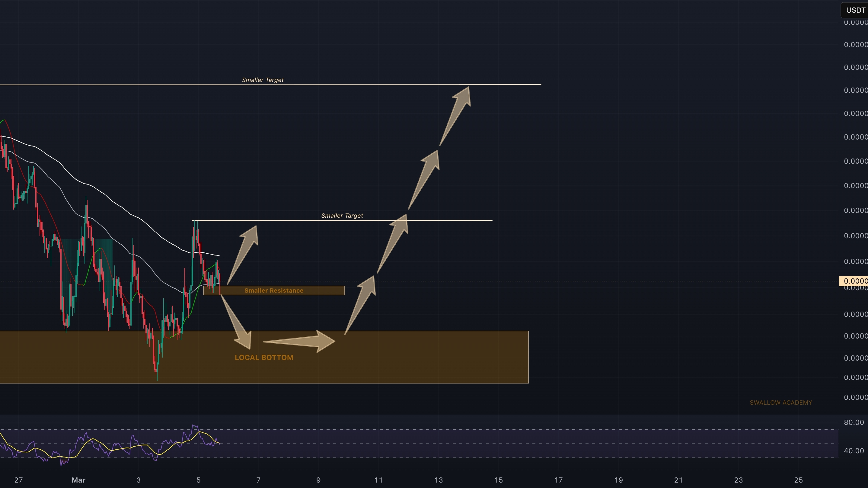This screenshot has height=488, width=868.
Task: Click the SWALLOW ACADEMY watermark text
Action: pos(780,403)
